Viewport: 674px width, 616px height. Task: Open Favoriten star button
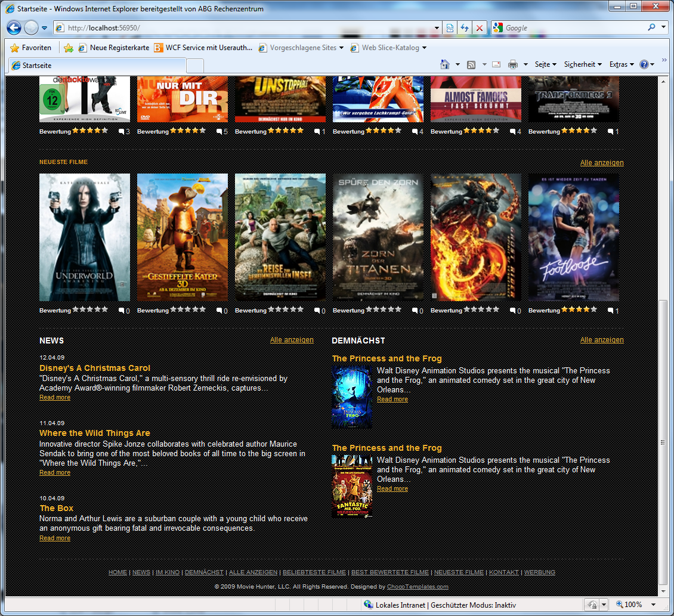pyautogui.click(x=31, y=48)
